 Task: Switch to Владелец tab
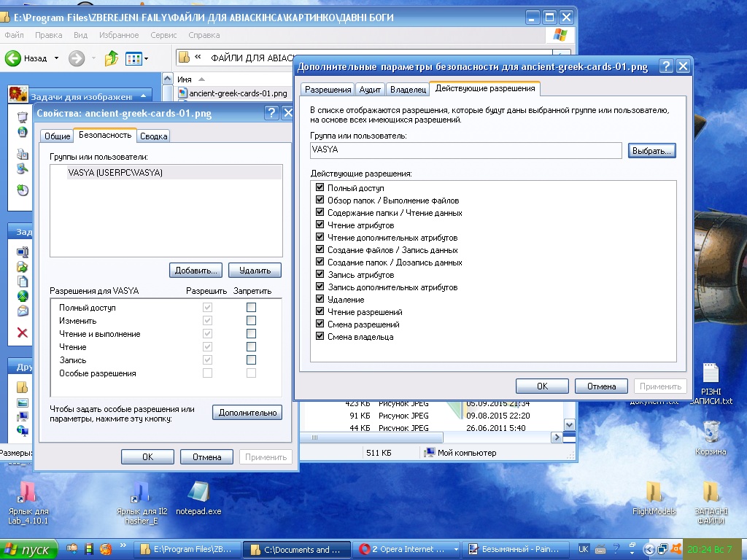(408, 90)
